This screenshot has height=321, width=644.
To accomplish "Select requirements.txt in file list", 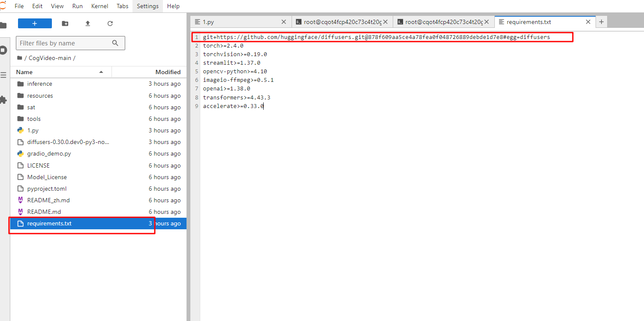I will pos(98,223).
